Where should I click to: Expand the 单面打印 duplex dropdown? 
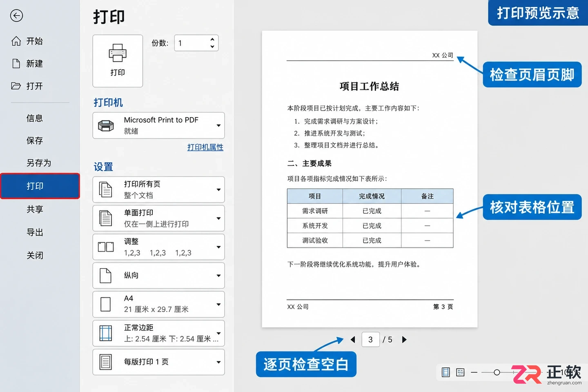point(158,218)
